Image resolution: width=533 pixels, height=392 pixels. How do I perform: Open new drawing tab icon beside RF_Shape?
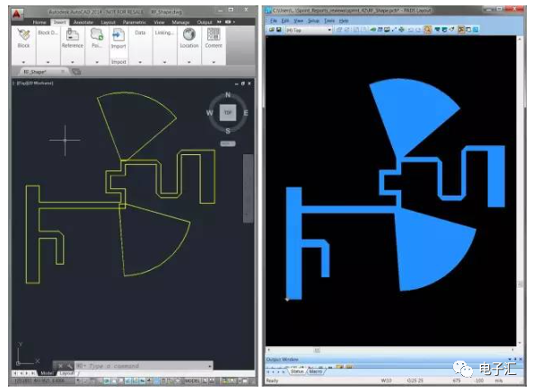(x=76, y=72)
